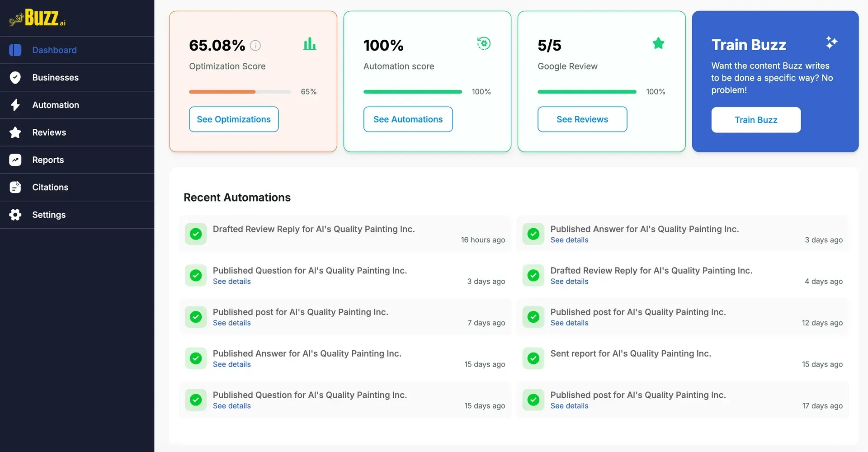Viewport: 868px width, 452px height.
Task: Click green check icon for Published Answer 15 days ago
Action: pyautogui.click(x=196, y=359)
